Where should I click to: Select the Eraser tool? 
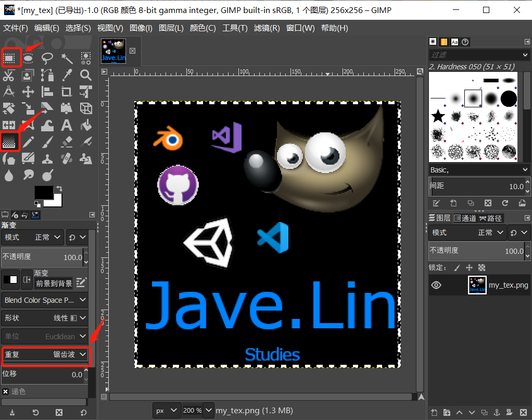click(67, 142)
